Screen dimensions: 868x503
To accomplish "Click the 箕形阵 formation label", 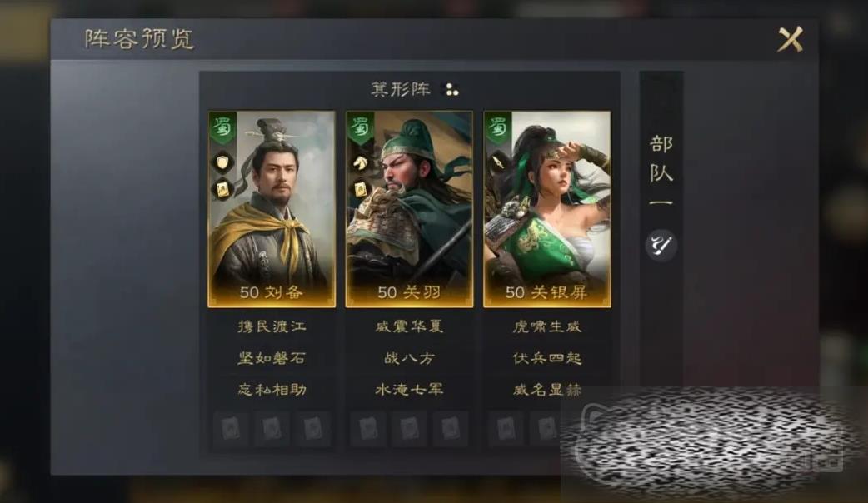I will point(401,89).
